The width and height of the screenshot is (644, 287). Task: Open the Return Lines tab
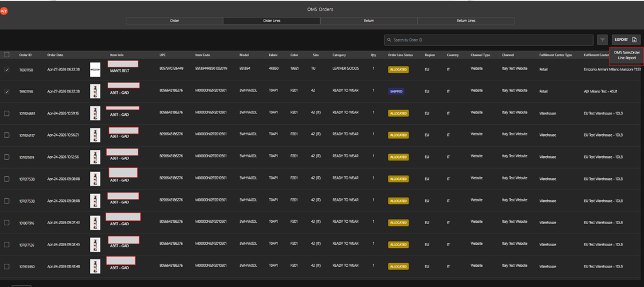(466, 21)
